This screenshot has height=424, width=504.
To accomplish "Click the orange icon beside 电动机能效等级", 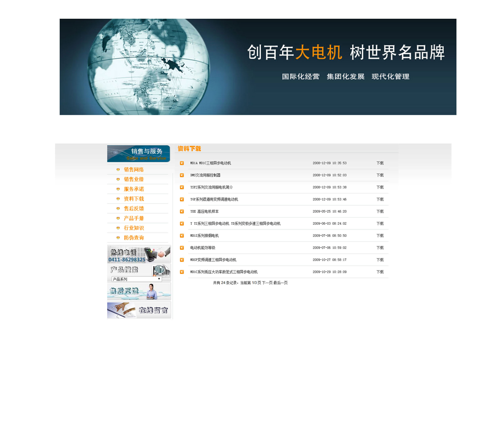I will (182, 248).
